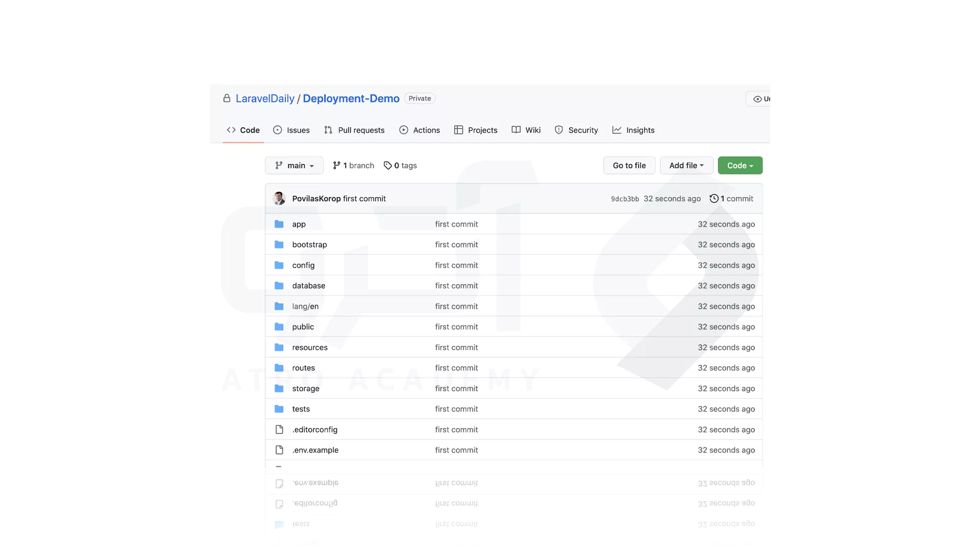View the 0 tags link

click(x=400, y=165)
